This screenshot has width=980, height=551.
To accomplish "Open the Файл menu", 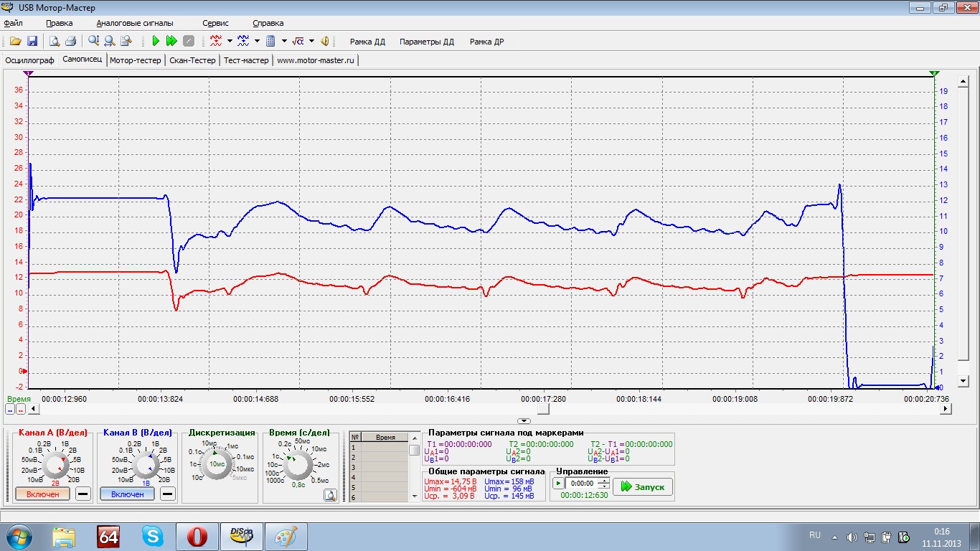I will click(13, 23).
